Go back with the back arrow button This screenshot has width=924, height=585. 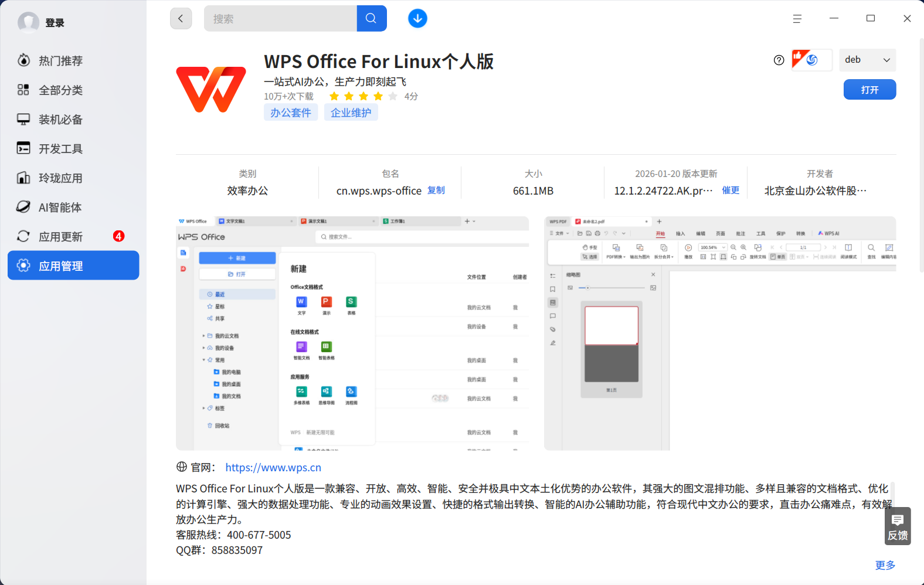coord(181,18)
